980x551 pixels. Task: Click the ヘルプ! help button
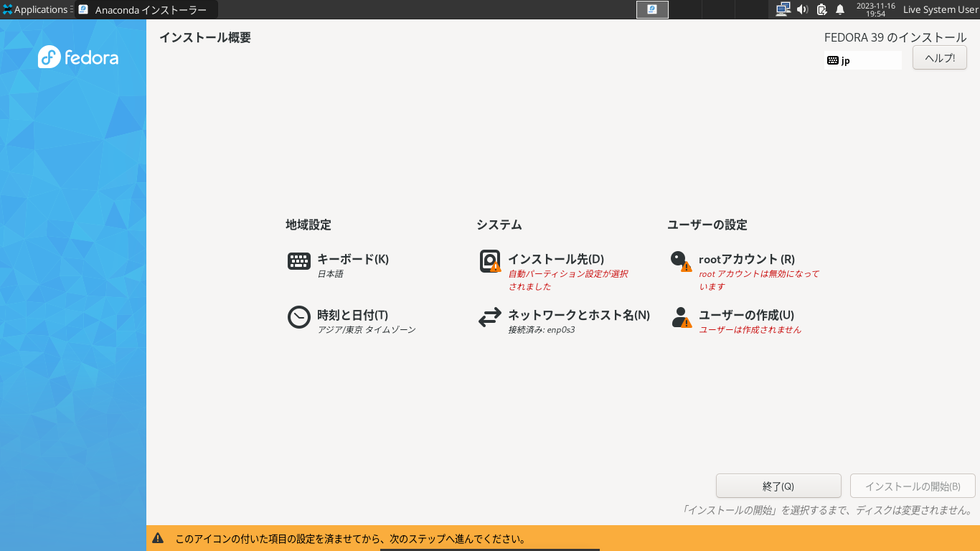[x=940, y=58]
